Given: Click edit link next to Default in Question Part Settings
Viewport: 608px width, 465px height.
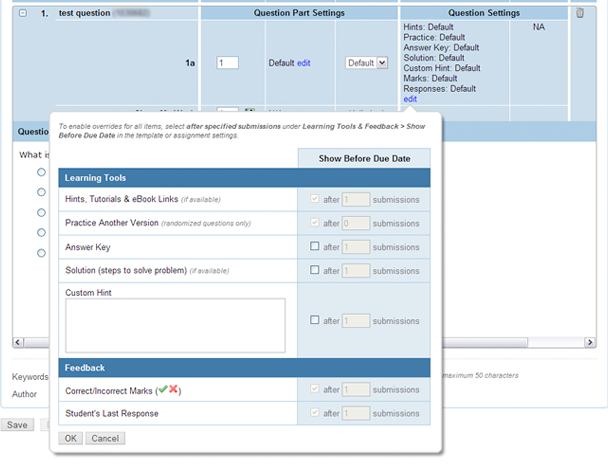Looking at the screenshot, I should 304,63.
